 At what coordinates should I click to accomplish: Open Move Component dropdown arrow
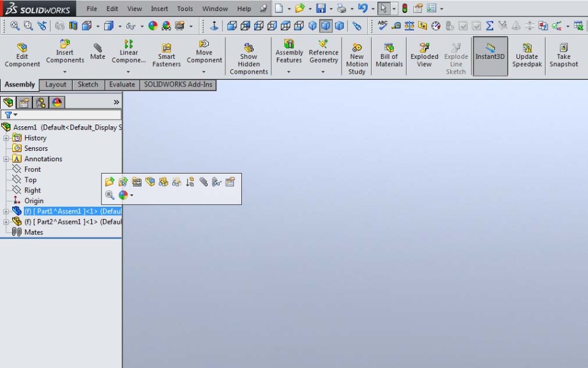coord(203,72)
